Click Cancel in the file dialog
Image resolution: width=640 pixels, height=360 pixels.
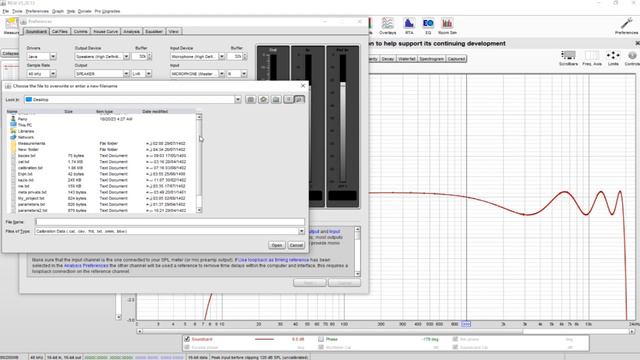tap(296, 245)
